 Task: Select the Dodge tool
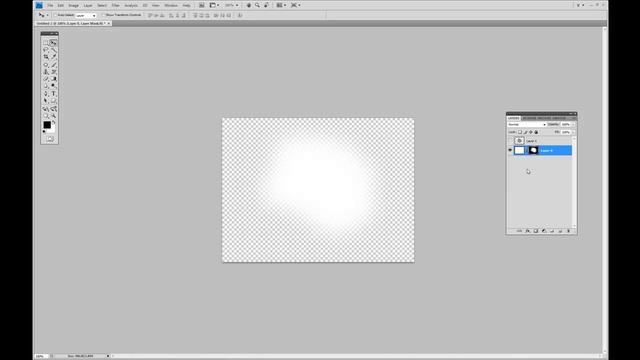[x=53, y=86]
